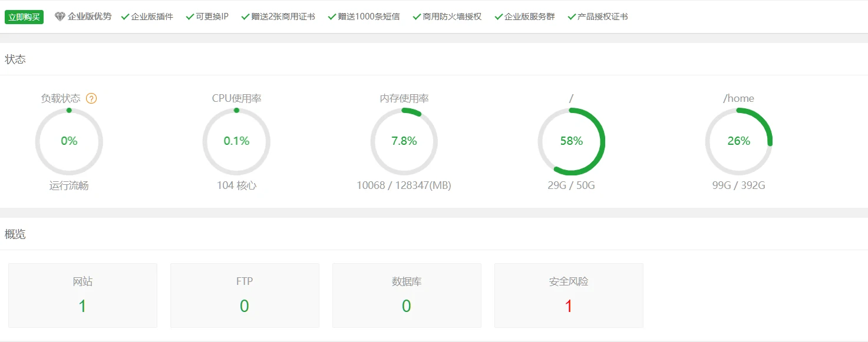Click the 企业版优势 label text
Image resolution: width=868 pixels, height=342 pixels.
(x=90, y=16)
